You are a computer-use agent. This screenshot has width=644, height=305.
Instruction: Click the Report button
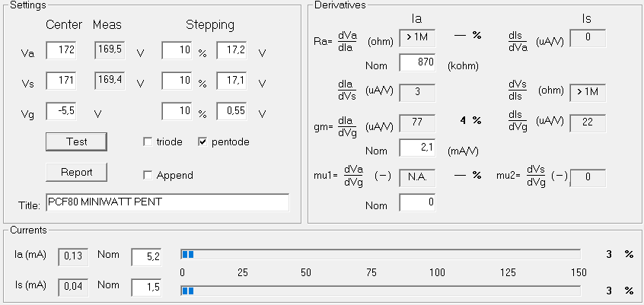click(x=76, y=172)
